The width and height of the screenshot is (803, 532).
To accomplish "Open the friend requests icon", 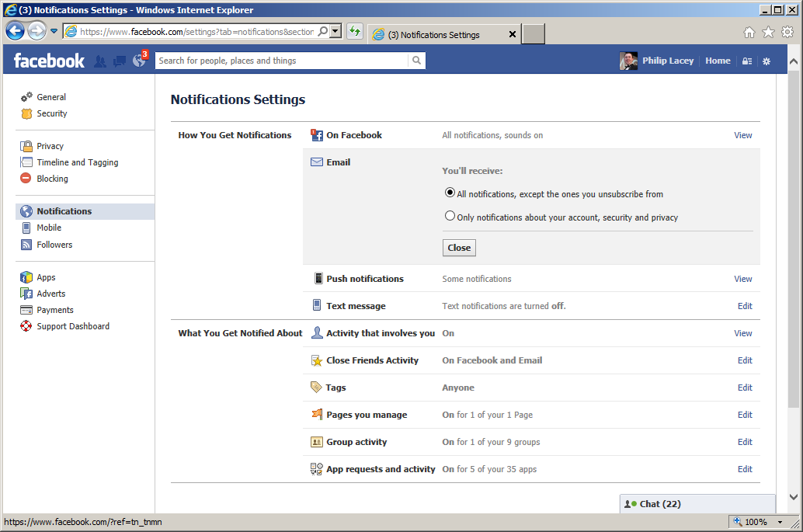I will (100, 61).
